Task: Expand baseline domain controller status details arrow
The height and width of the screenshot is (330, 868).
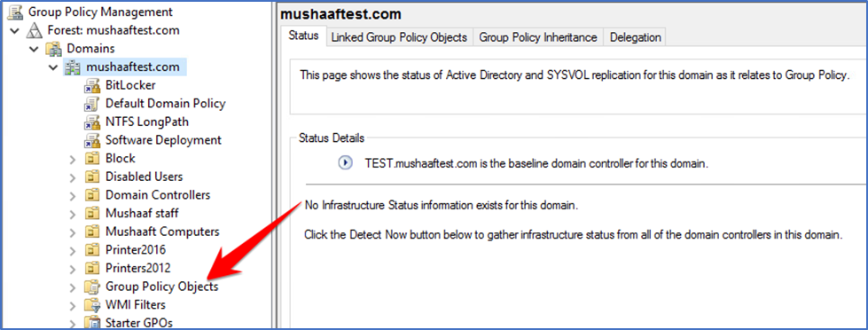Action: 346,163
